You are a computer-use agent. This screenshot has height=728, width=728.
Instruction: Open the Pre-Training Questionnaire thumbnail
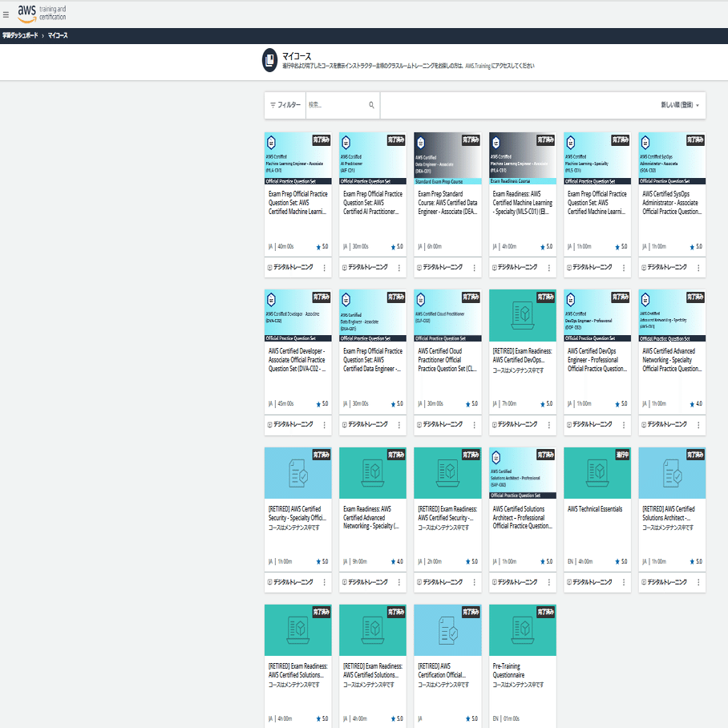523,630
